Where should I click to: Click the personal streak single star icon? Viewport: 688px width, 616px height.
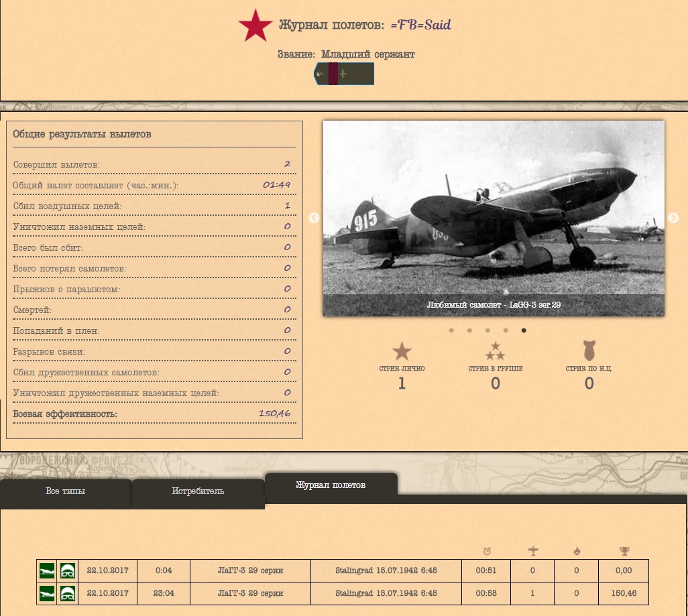pyautogui.click(x=402, y=351)
